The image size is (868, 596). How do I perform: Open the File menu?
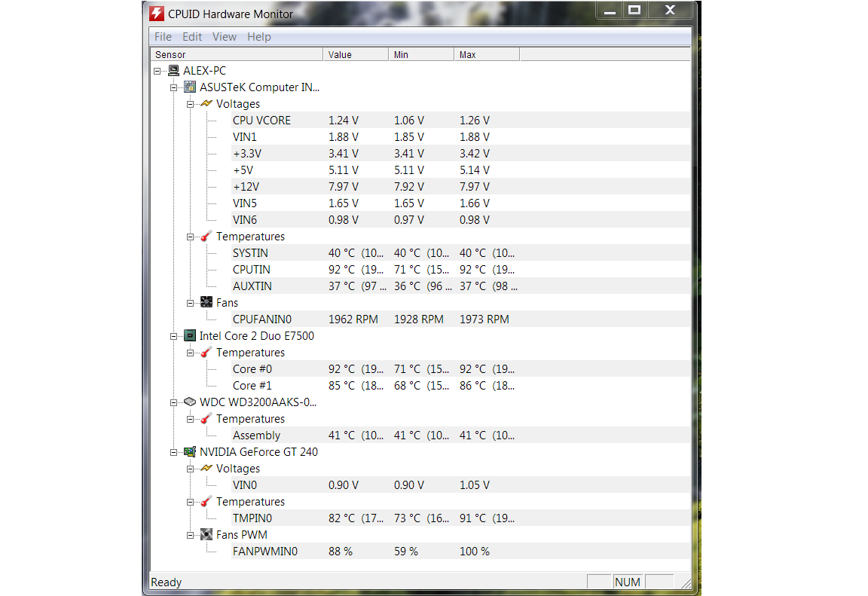click(163, 37)
